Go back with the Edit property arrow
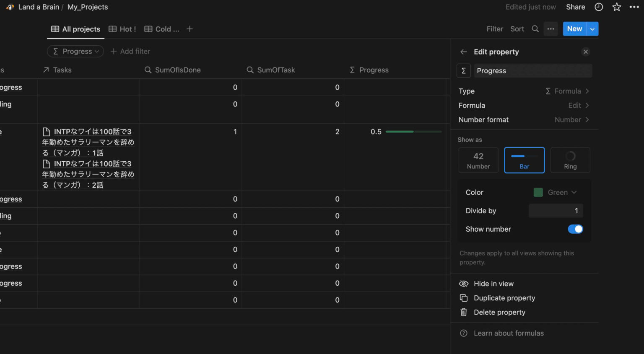 tap(464, 52)
